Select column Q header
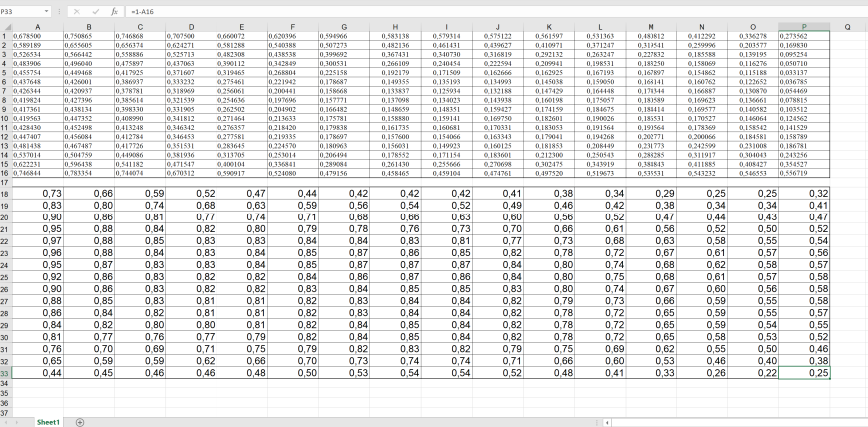The height and width of the screenshot is (427, 868). [847, 27]
